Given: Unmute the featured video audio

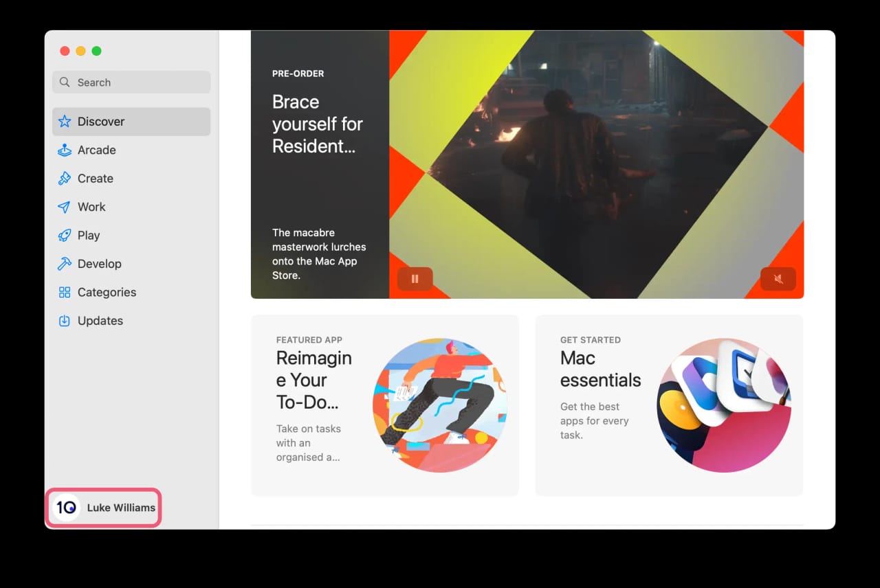Looking at the screenshot, I should pyautogui.click(x=778, y=279).
